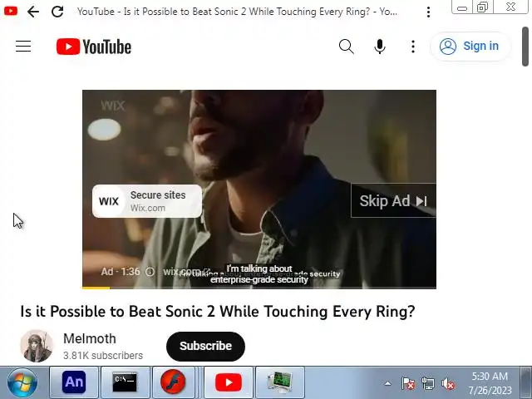This screenshot has height=399, width=532.
Task: Click the video title text
Action: (x=218, y=311)
